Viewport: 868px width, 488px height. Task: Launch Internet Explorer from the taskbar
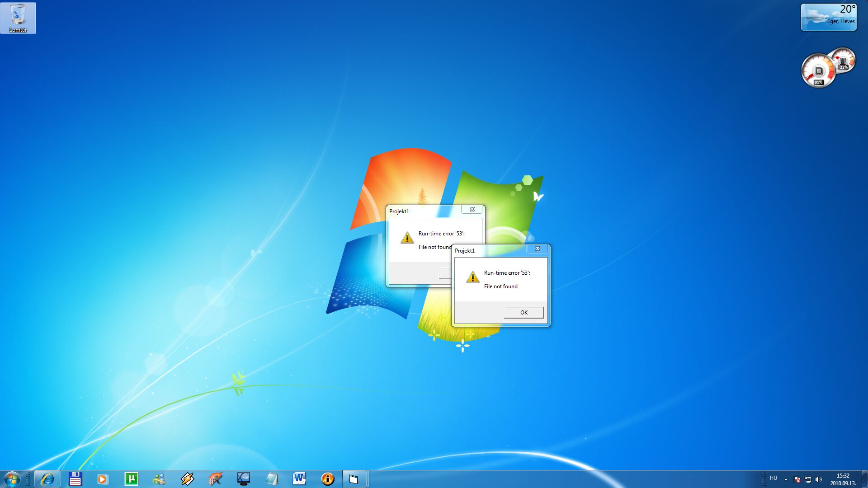tap(47, 479)
